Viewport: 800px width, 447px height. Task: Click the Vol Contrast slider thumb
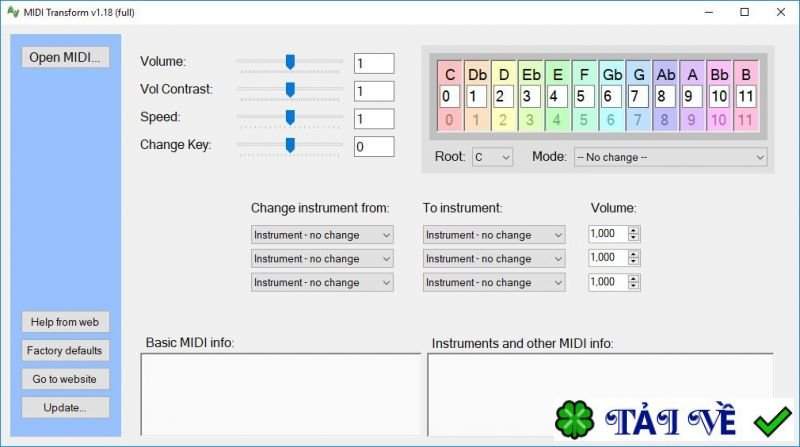coord(290,89)
